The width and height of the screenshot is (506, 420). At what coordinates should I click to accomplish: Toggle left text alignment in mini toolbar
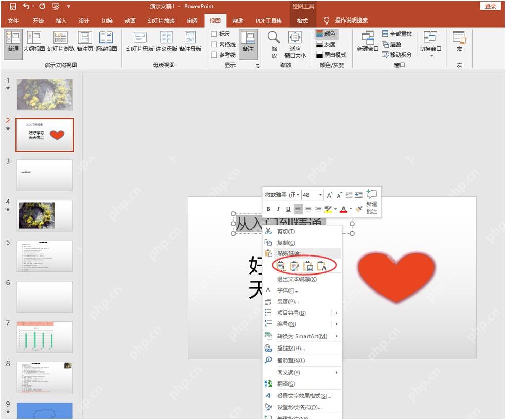click(x=298, y=209)
